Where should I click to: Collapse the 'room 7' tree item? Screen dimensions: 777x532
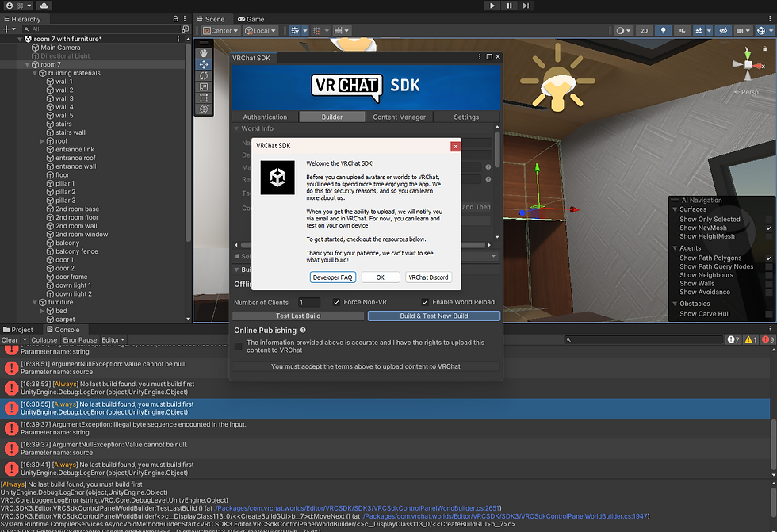(27, 64)
